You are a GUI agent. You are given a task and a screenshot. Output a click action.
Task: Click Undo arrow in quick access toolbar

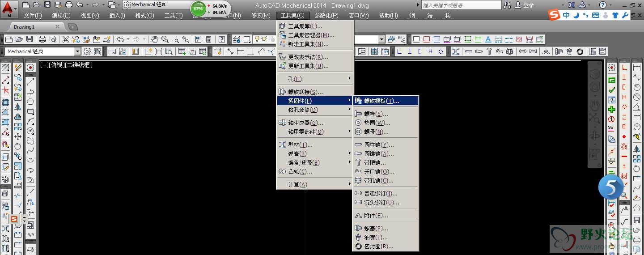click(x=80, y=5)
